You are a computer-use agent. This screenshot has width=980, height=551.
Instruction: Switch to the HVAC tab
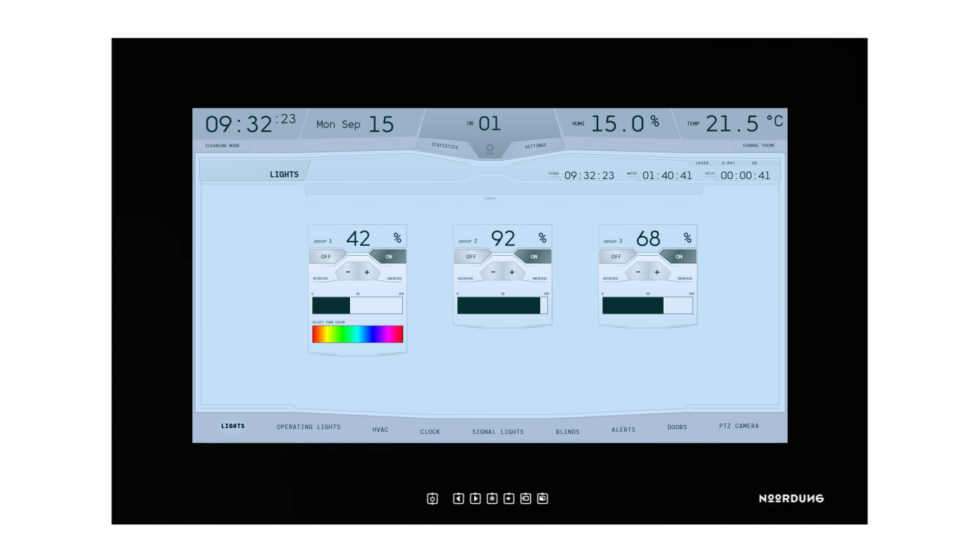[380, 430]
